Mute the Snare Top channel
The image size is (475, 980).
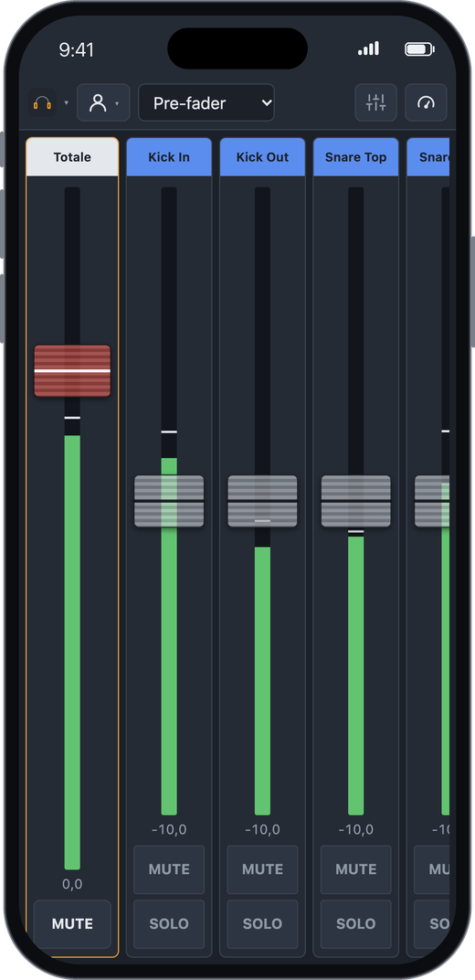[355, 869]
